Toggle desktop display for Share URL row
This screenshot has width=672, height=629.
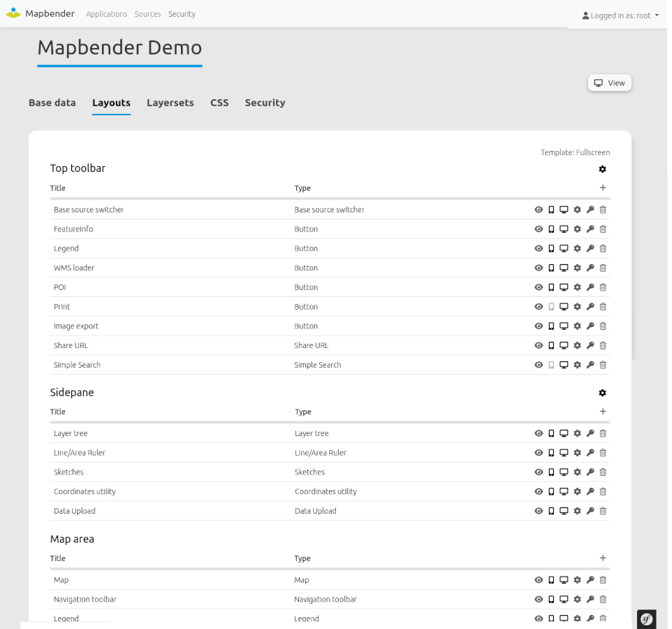tap(564, 345)
